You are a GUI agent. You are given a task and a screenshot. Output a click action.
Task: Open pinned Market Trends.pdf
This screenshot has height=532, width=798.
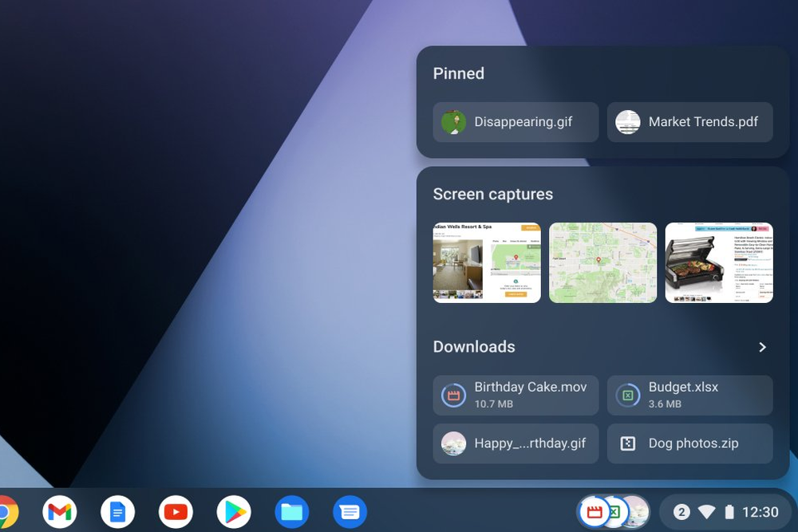(x=689, y=122)
